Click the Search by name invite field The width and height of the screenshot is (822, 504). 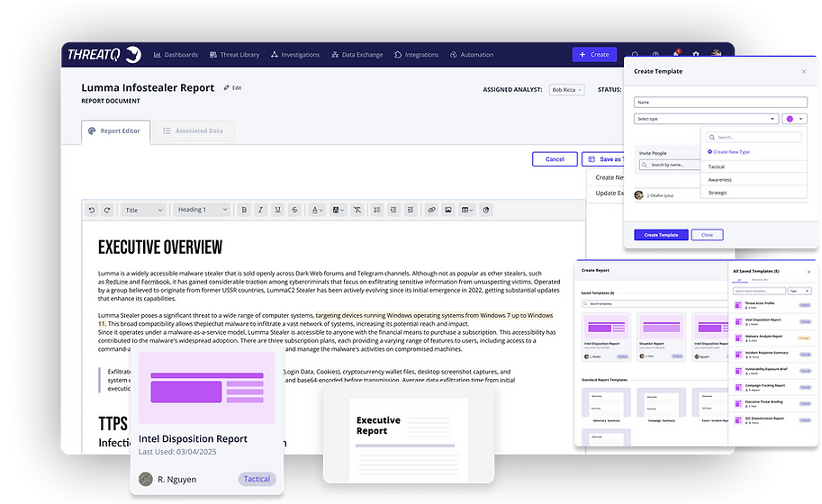670,165
